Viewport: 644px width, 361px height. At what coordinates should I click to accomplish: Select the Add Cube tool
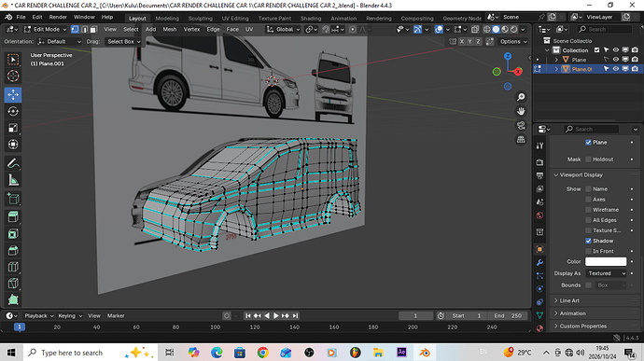pyautogui.click(x=13, y=199)
